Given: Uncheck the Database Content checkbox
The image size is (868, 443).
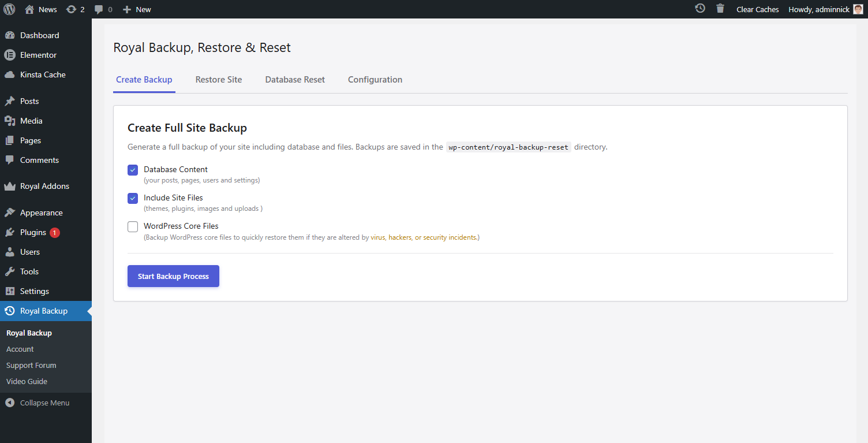Looking at the screenshot, I should [133, 170].
